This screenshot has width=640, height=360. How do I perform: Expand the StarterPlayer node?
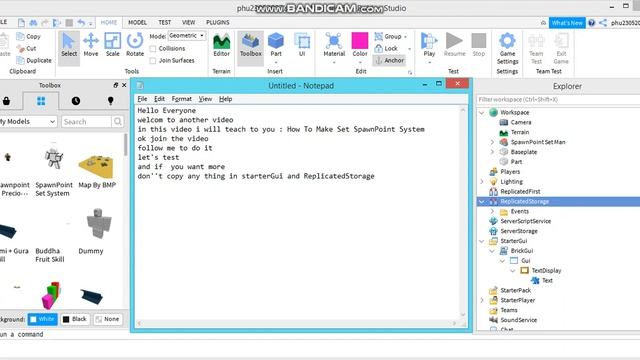[482, 300]
